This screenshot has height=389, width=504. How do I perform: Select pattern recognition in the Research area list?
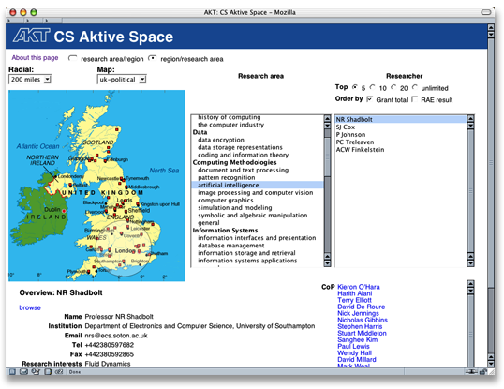(227, 177)
